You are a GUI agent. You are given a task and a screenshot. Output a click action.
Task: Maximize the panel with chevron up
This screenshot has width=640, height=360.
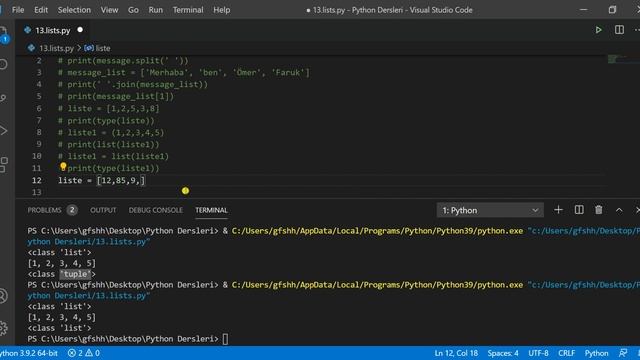pos(619,210)
